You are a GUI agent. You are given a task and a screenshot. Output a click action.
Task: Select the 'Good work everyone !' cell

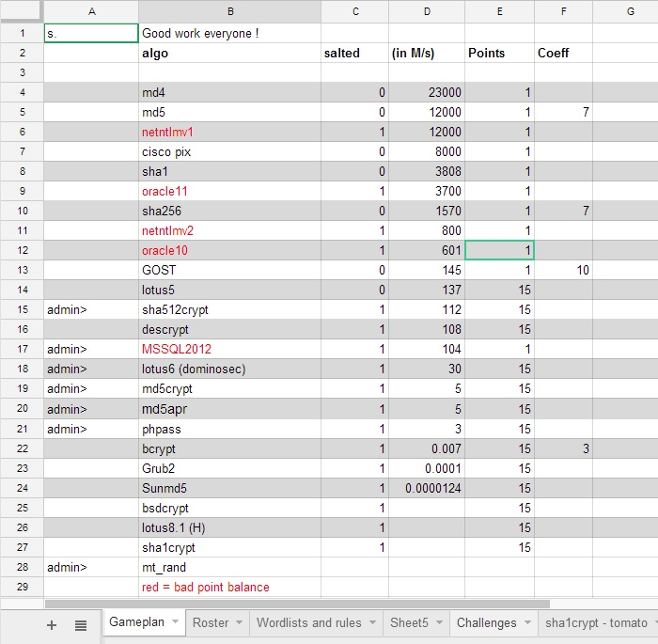point(229,33)
